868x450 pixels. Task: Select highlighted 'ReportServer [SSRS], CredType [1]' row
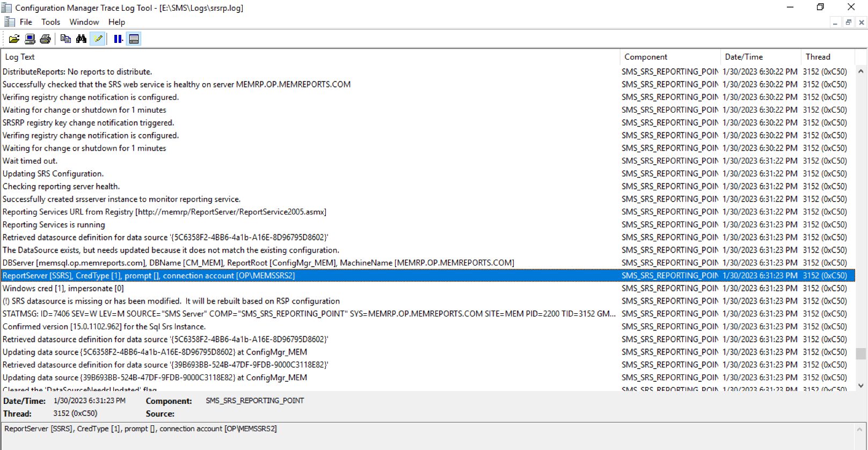click(428, 276)
